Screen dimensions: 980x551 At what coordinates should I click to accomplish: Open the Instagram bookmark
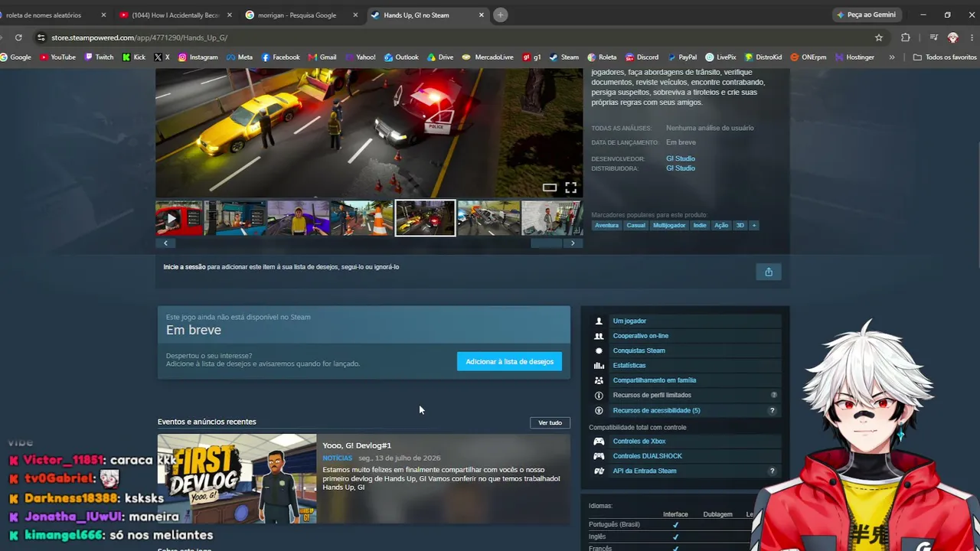point(198,57)
